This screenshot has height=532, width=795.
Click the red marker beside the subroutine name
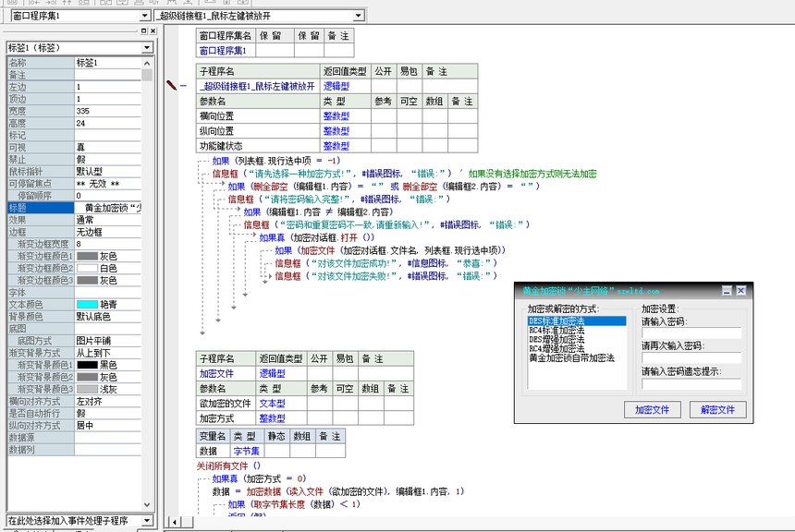(171, 85)
